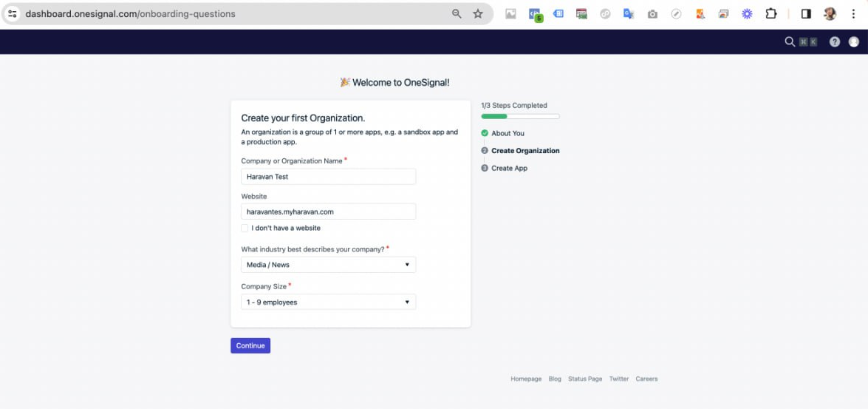
Task: Click the Continue button
Action: tap(250, 345)
